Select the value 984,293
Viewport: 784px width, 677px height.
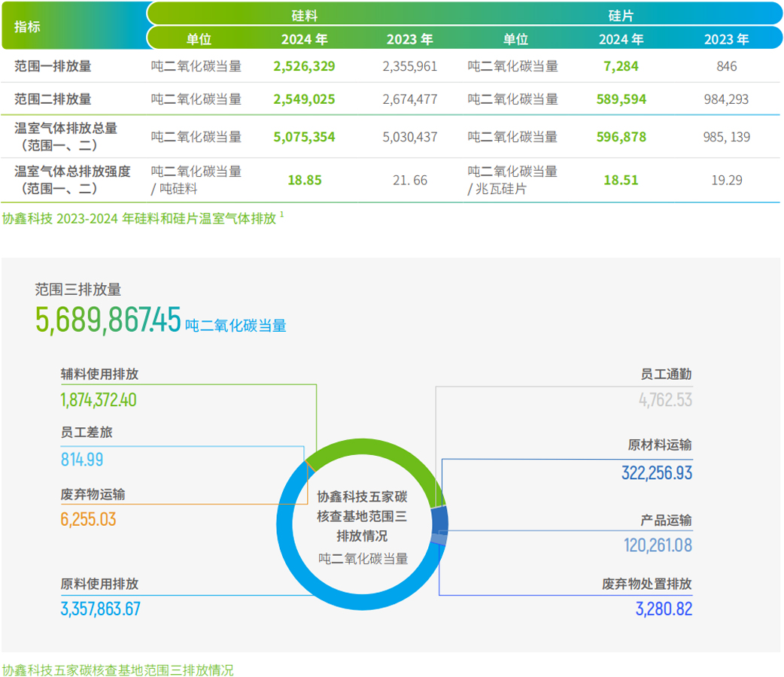[x=727, y=99]
